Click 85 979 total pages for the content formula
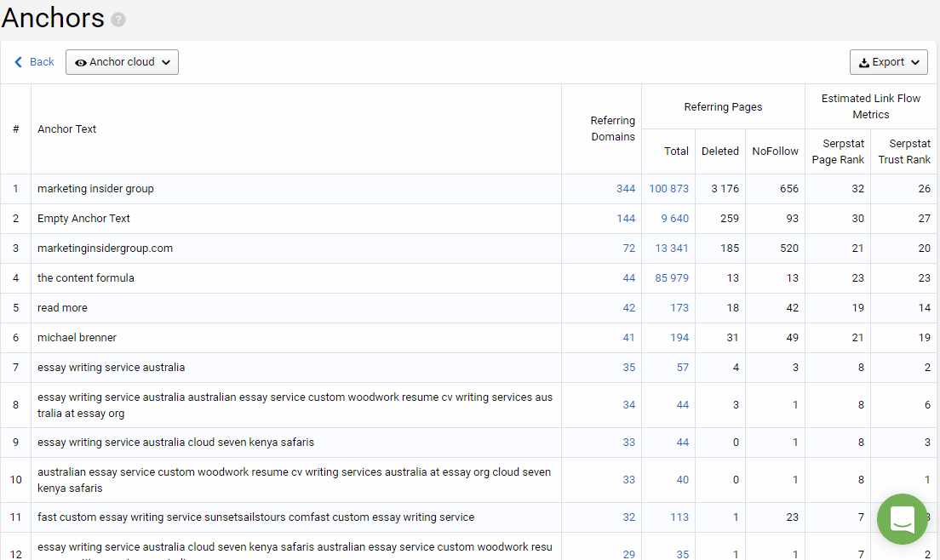Screen dimensions: 940x560 [671, 278]
